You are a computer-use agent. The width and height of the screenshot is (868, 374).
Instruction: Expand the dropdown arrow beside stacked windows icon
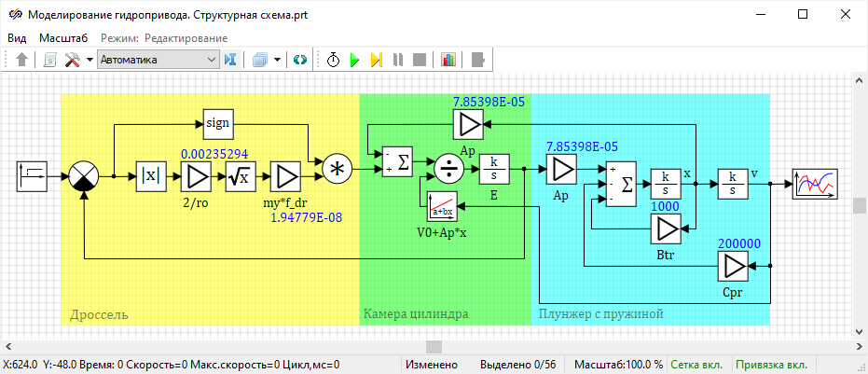[x=277, y=60]
